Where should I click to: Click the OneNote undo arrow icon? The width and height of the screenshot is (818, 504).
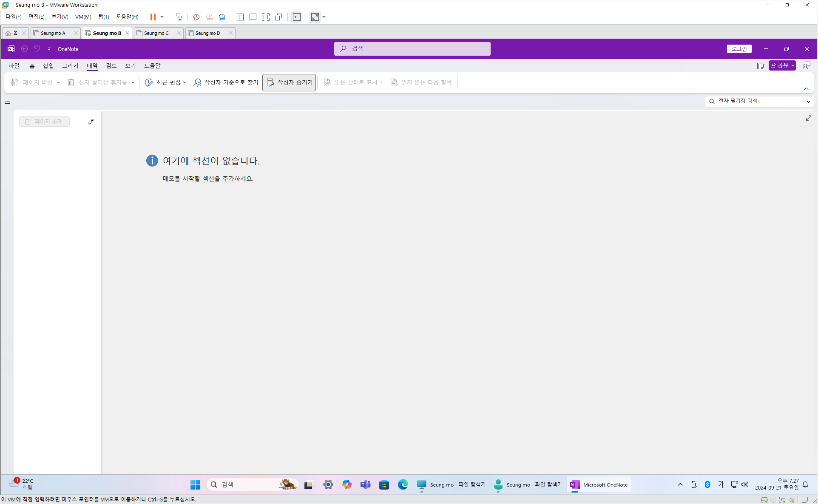point(37,49)
